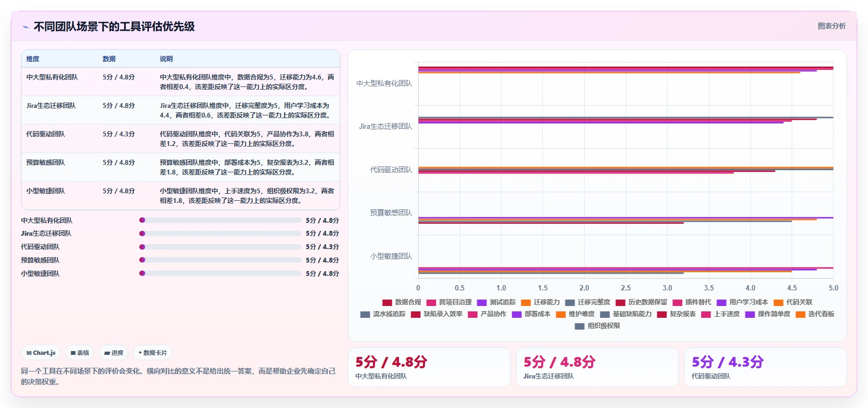Hide the 操作简单度 series in legend
The height and width of the screenshot is (408, 868).
click(x=767, y=314)
